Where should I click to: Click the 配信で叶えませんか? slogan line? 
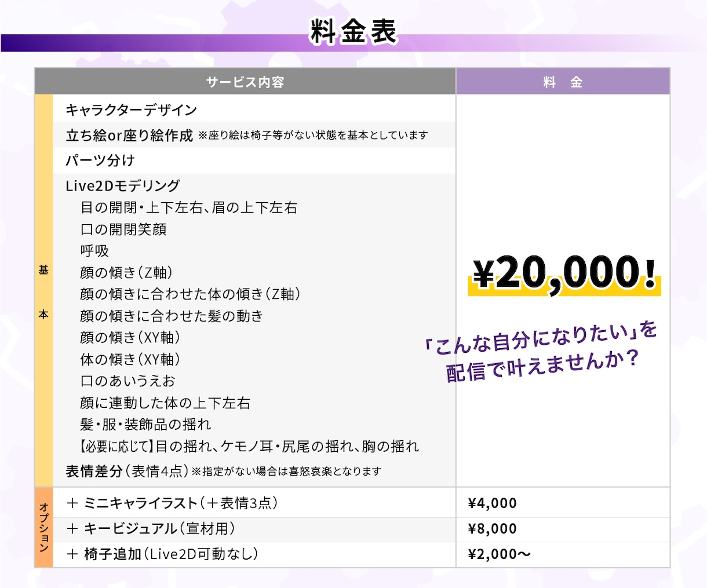click(x=542, y=365)
